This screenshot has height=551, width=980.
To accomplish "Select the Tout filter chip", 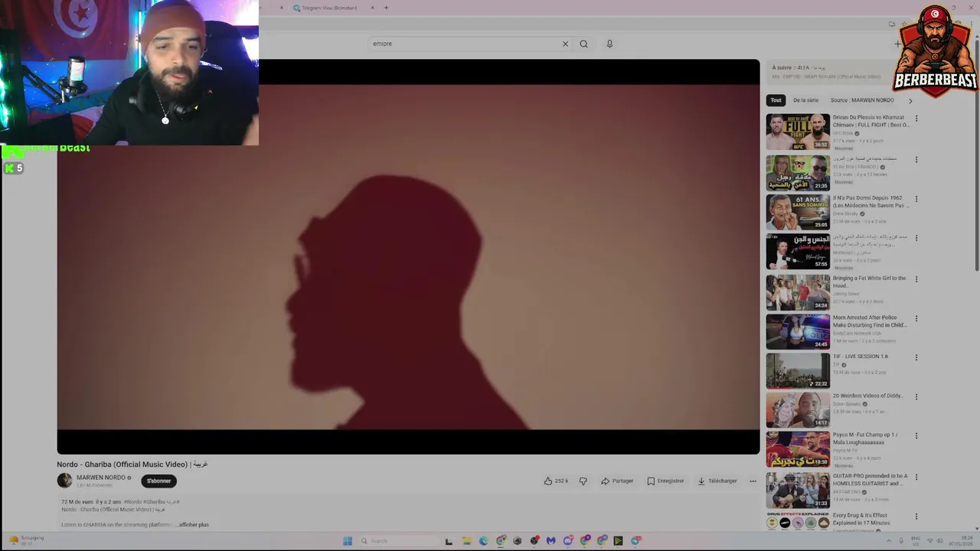I will pos(776,100).
